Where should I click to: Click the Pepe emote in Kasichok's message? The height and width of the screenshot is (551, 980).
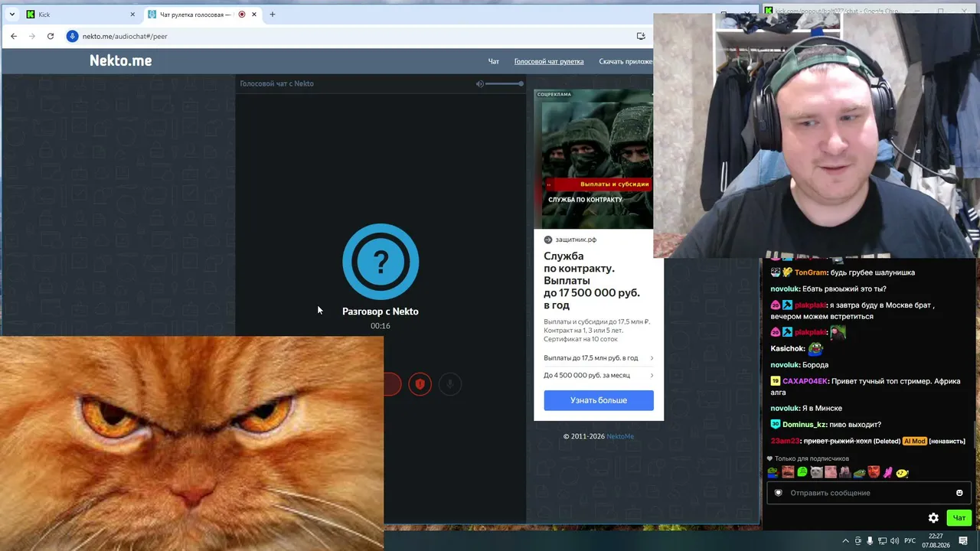pyautogui.click(x=815, y=349)
